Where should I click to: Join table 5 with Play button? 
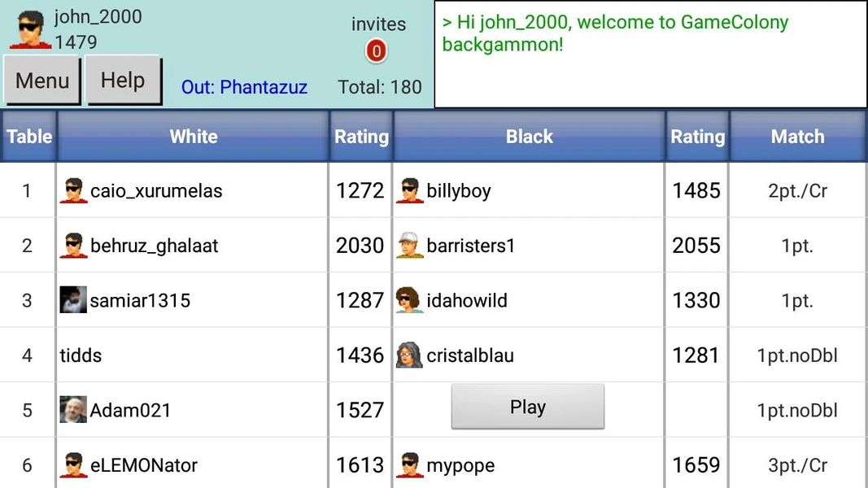pos(528,407)
